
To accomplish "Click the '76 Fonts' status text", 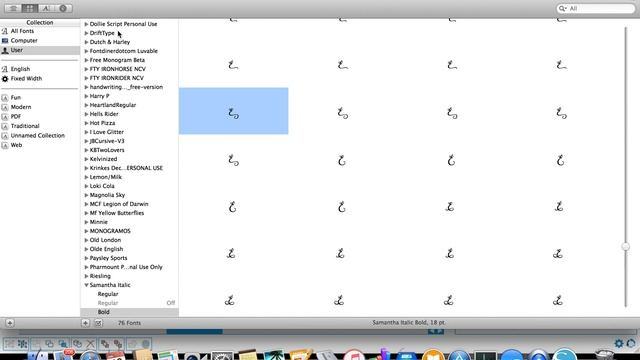I will tap(129, 323).
